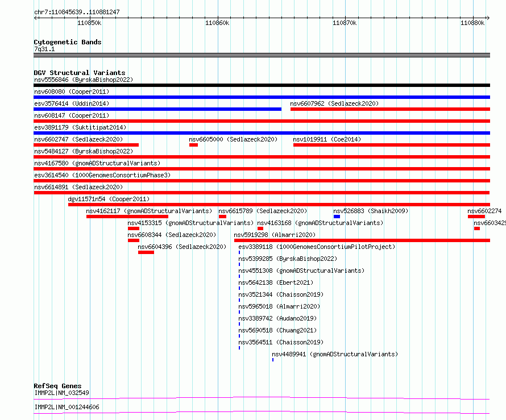Click nsv5642138 (Ebert2021) label

tap(276, 282)
